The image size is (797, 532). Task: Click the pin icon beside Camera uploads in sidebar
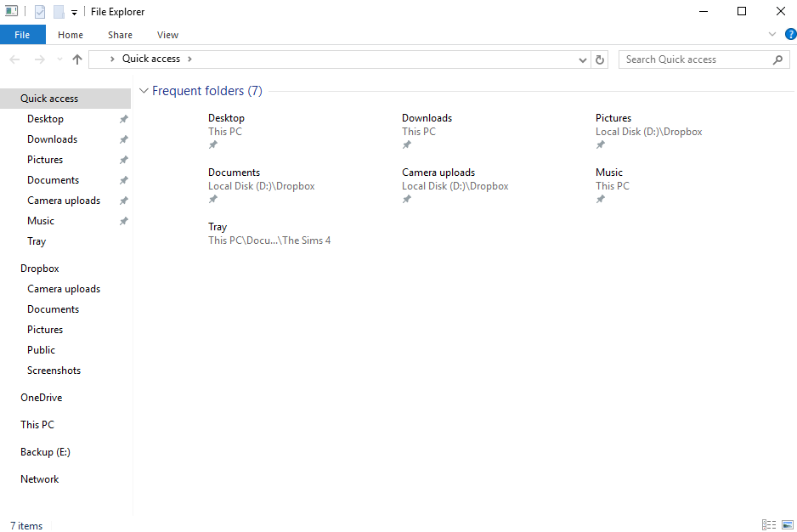[123, 201]
